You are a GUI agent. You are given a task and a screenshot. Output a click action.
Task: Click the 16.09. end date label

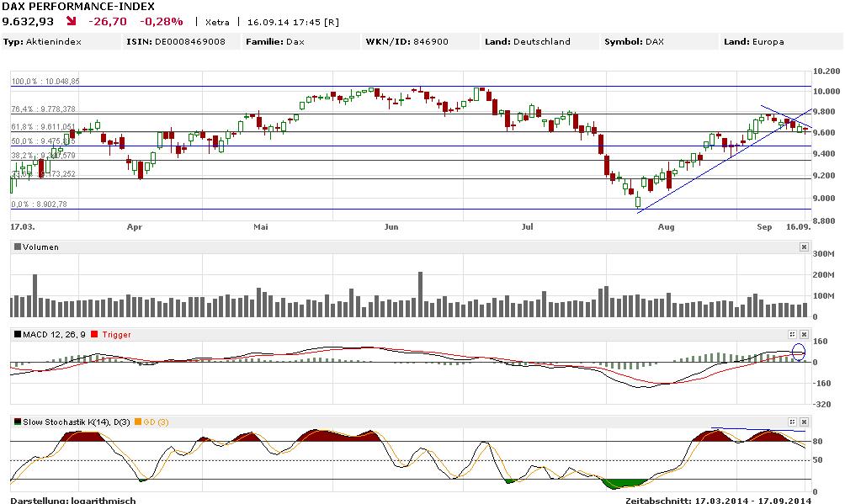pos(798,227)
